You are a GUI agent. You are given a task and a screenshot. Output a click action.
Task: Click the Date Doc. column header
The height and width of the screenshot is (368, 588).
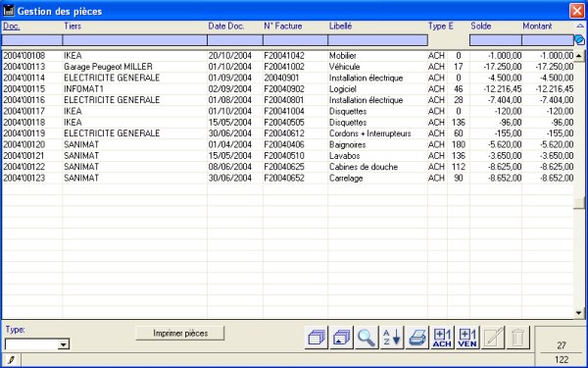click(226, 26)
